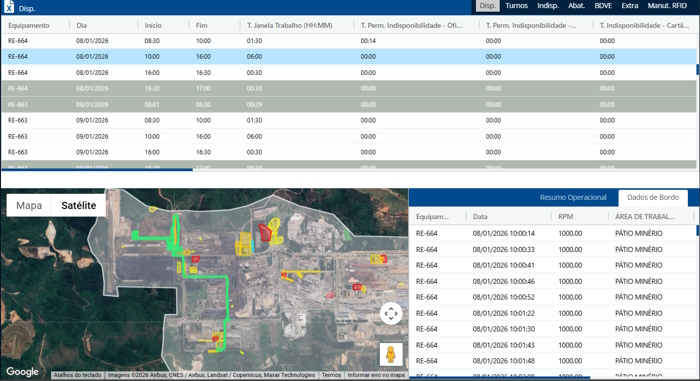This screenshot has width=700, height=381.
Task: Click the top table horizontal scrollbar
Action: pos(97,170)
